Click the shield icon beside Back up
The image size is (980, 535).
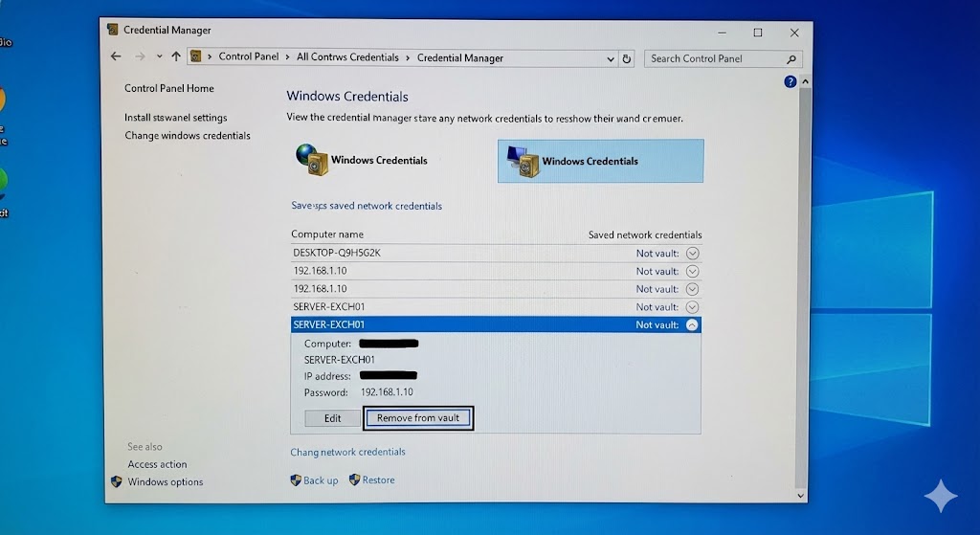pos(296,480)
